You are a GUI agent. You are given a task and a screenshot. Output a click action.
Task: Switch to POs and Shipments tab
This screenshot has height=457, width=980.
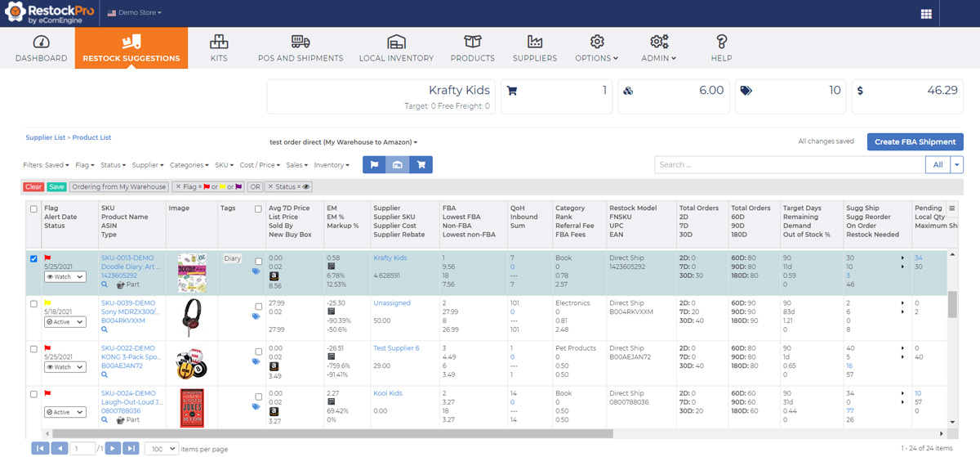[x=300, y=48]
